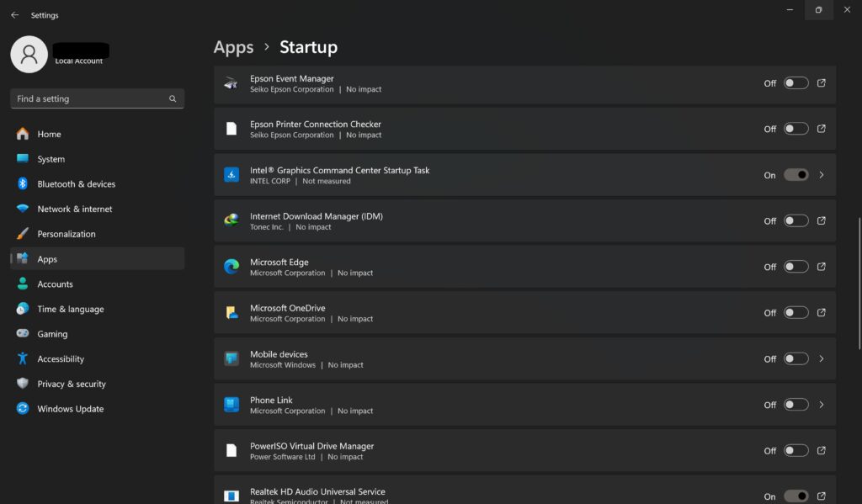Expand Intel Graphics Command Center chevron
862x504 pixels.
tap(822, 175)
